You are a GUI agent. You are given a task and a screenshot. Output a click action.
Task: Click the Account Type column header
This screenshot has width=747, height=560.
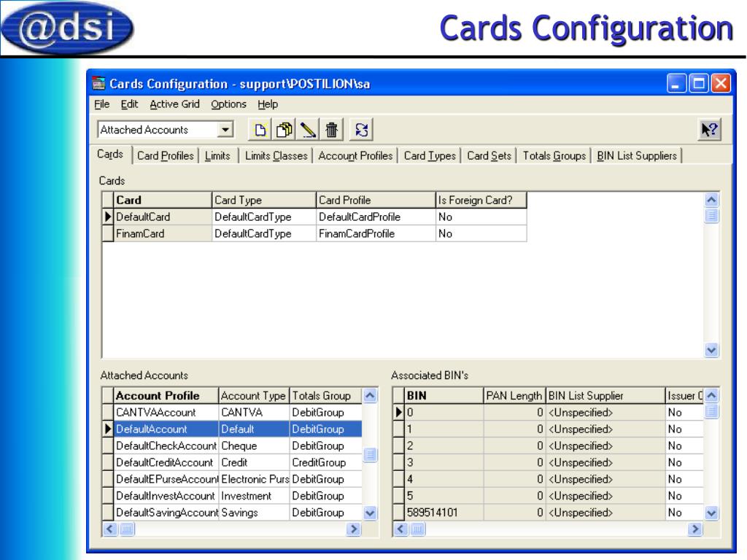coord(254,396)
